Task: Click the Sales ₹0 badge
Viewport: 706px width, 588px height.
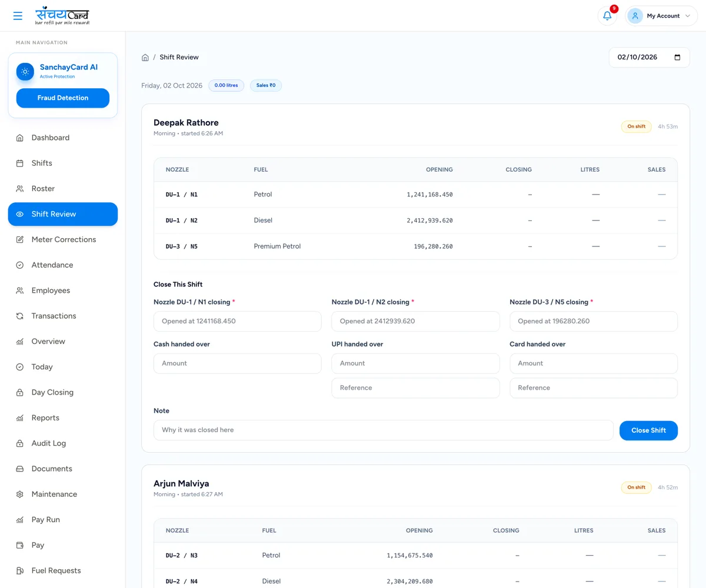Action: pos(266,86)
